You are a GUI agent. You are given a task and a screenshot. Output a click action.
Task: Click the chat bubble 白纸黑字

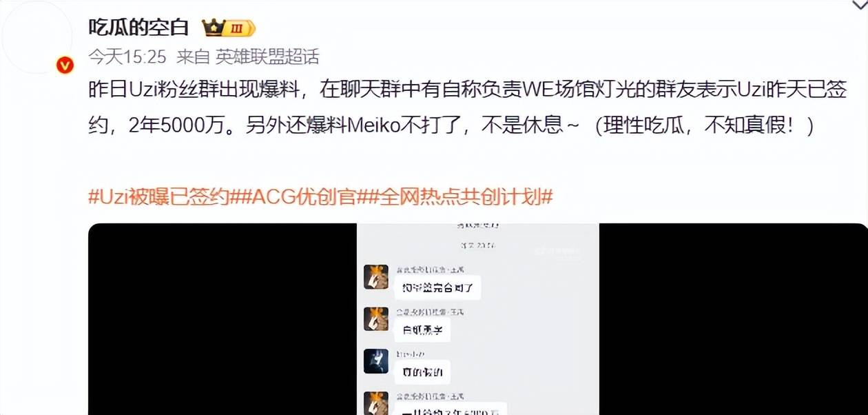click(422, 330)
